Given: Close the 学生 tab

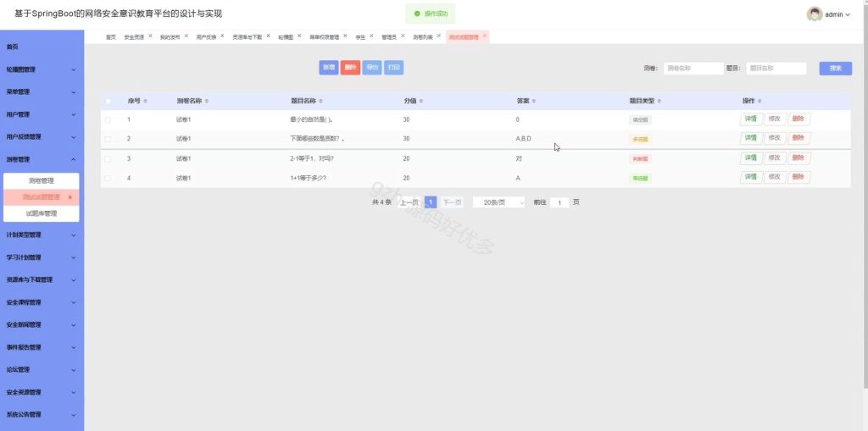Looking at the screenshot, I should click(x=371, y=36).
